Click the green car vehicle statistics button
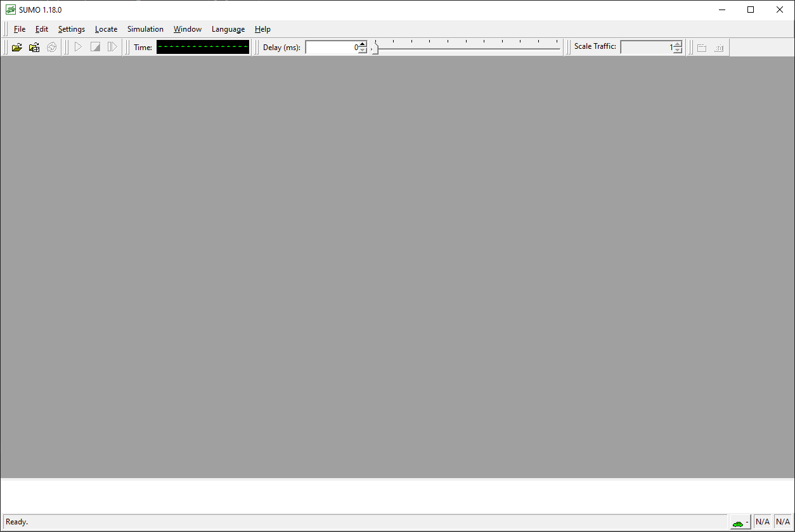This screenshot has width=795, height=532. pyautogui.click(x=738, y=521)
